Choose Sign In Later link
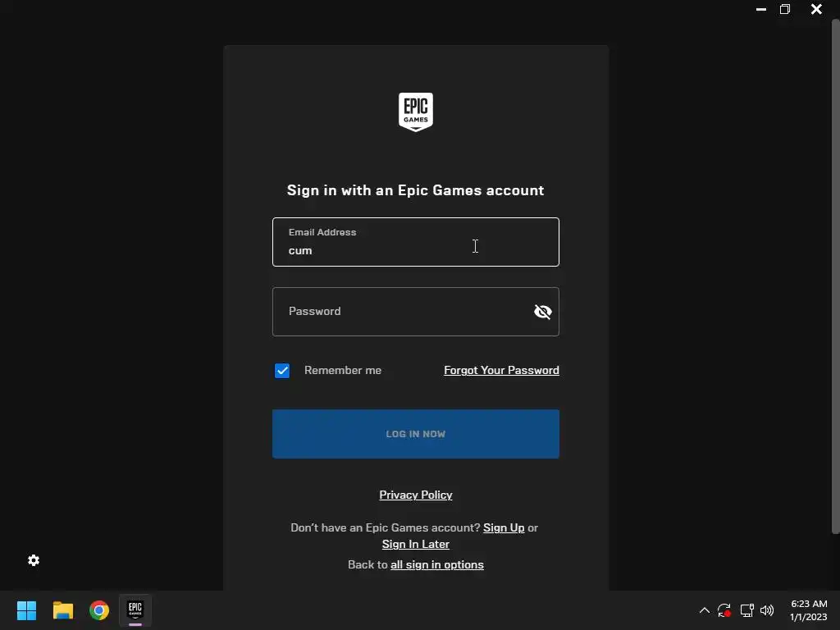The width and height of the screenshot is (840, 630). tap(415, 544)
